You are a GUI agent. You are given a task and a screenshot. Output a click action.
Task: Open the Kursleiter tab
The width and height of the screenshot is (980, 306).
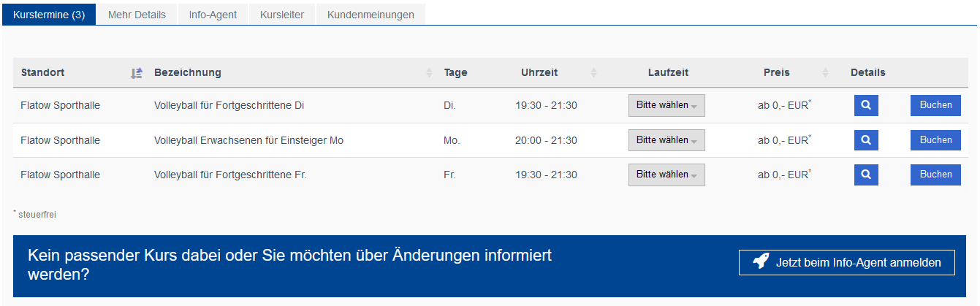pyautogui.click(x=282, y=15)
